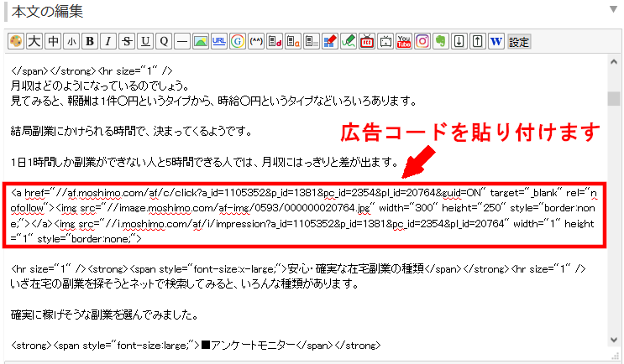The image size is (624, 364).
Task: Click the line starting 1日1時間しか副業が
Action: (x=205, y=162)
